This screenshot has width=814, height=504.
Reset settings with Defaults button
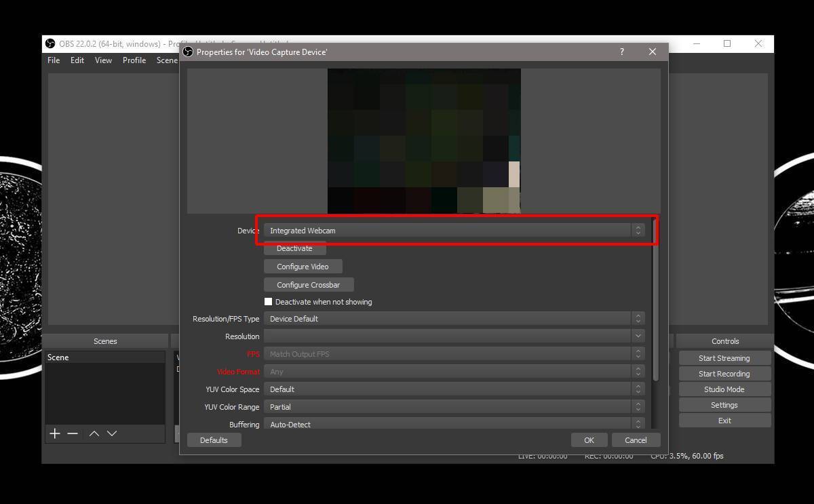tap(214, 440)
